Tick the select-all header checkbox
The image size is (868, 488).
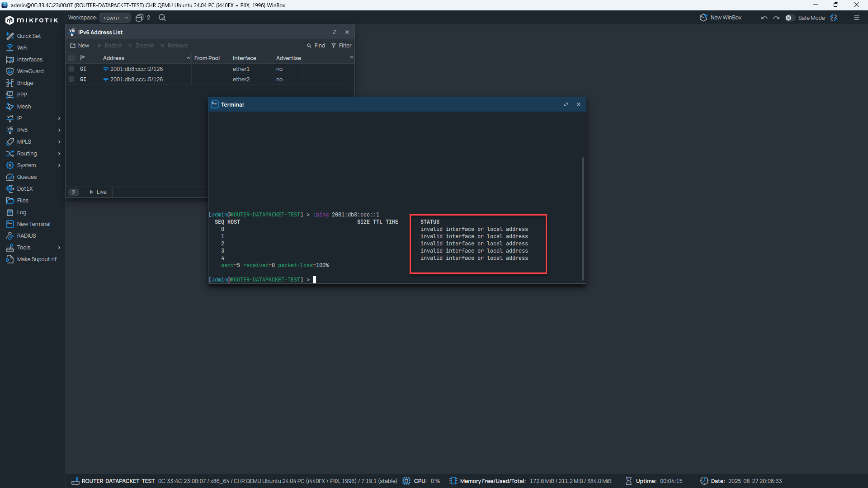71,58
